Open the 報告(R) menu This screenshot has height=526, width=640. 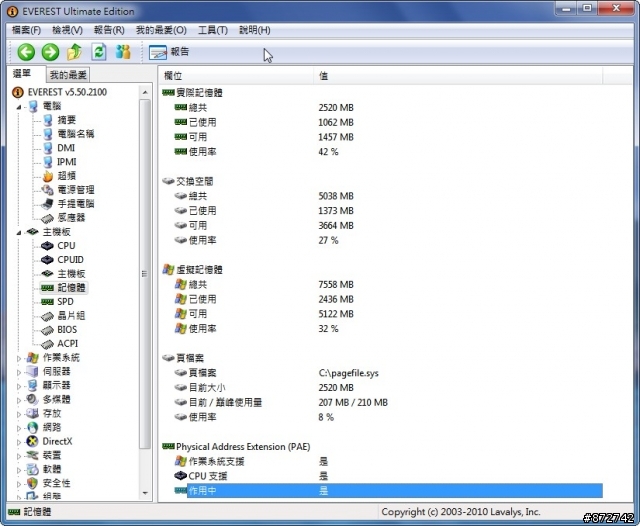point(109,30)
